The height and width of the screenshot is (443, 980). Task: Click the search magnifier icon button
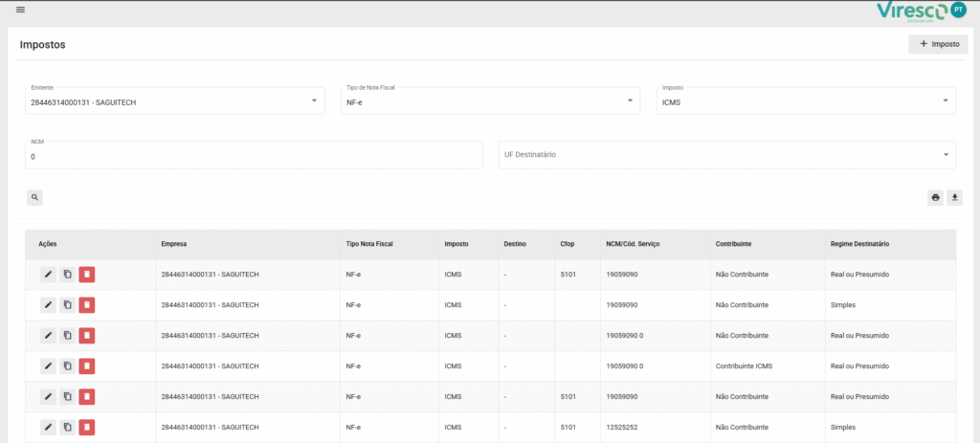pos(34,198)
